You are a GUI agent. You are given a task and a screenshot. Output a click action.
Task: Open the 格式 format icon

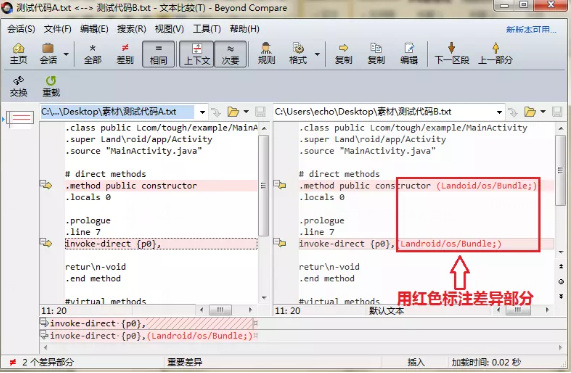tap(298, 54)
